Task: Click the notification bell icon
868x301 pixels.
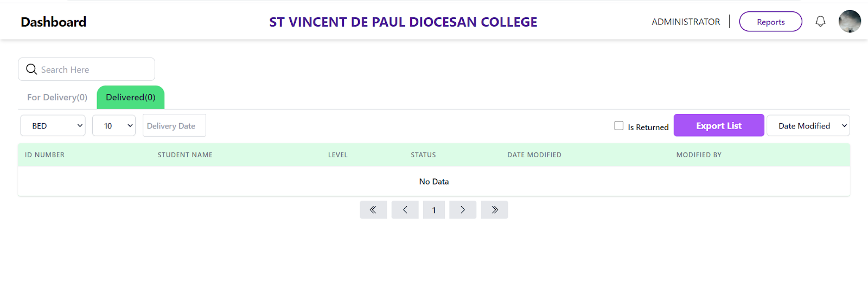Action: [820, 22]
